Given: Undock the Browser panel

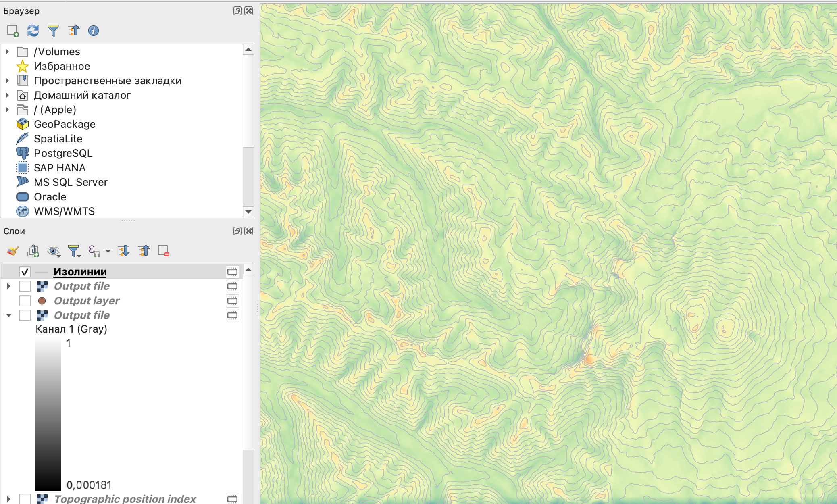Looking at the screenshot, I should point(237,11).
